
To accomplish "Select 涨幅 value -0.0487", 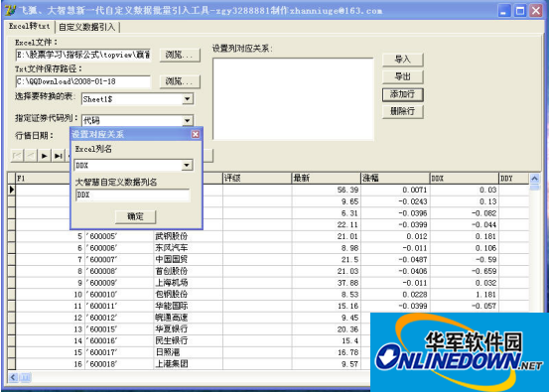I will click(x=395, y=260).
